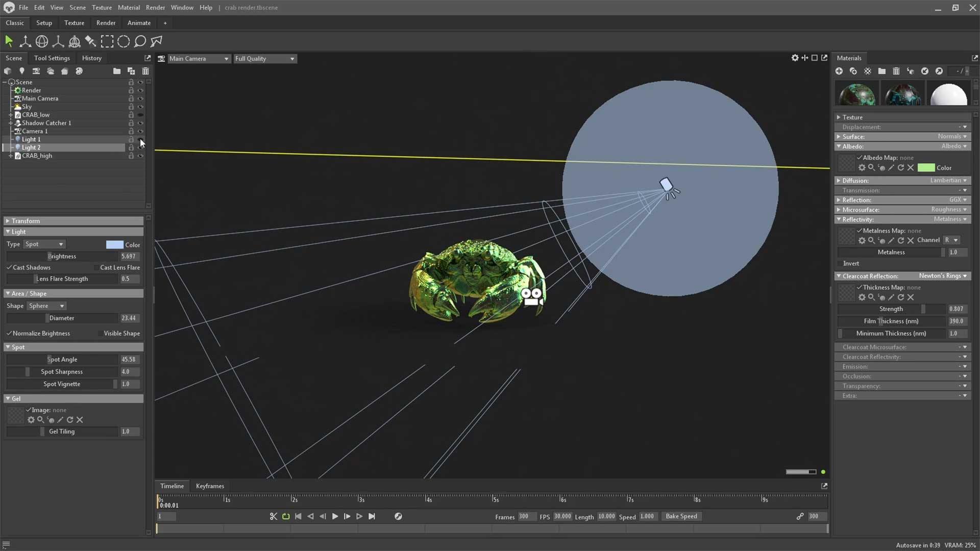Create new folder in Scene panel

(x=117, y=71)
